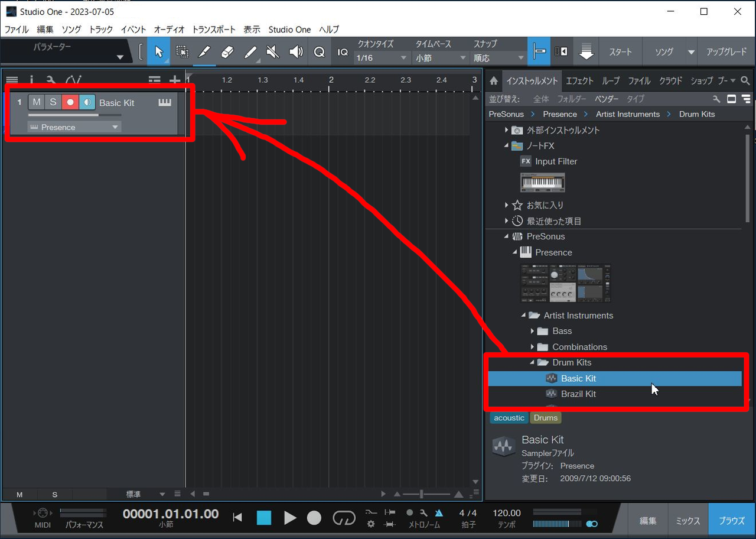Open the browser search magnifier
The height and width of the screenshot is (539, 756).
(x=745, y=81)
